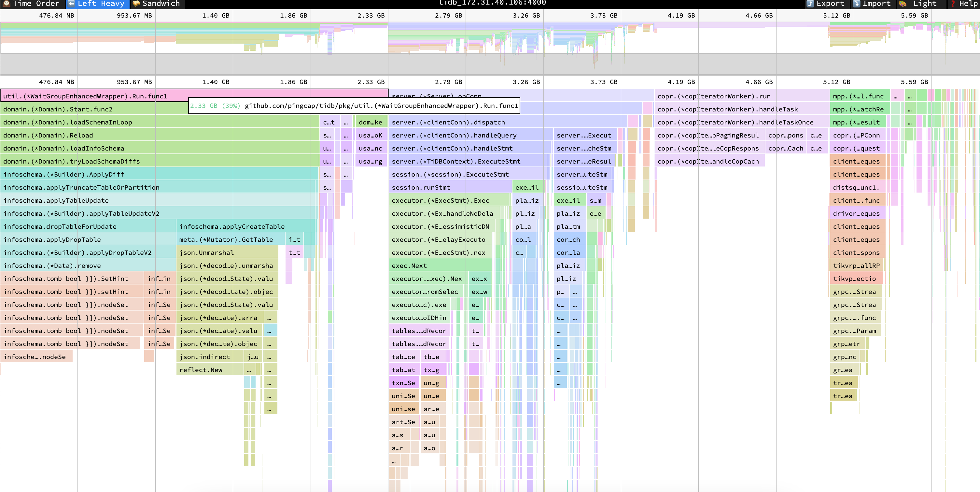
Task: Click the Sandwich view icon
Action: (x=136, y=4)
